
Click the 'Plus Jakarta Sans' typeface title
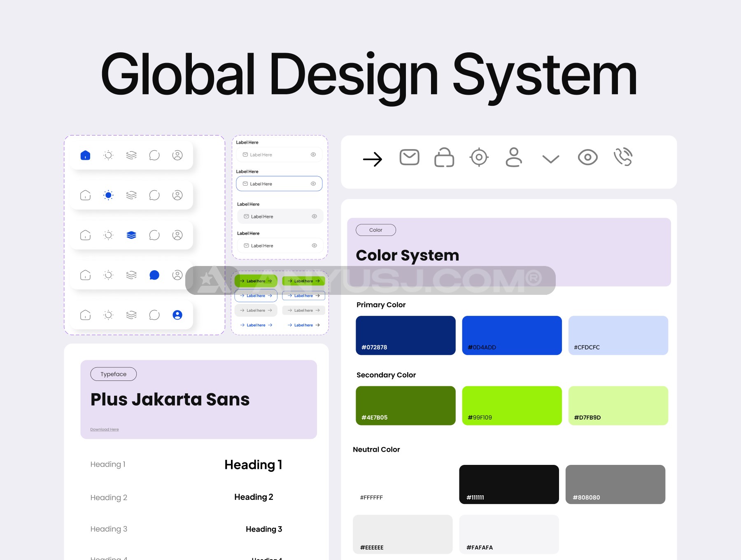tap(170, 399)
